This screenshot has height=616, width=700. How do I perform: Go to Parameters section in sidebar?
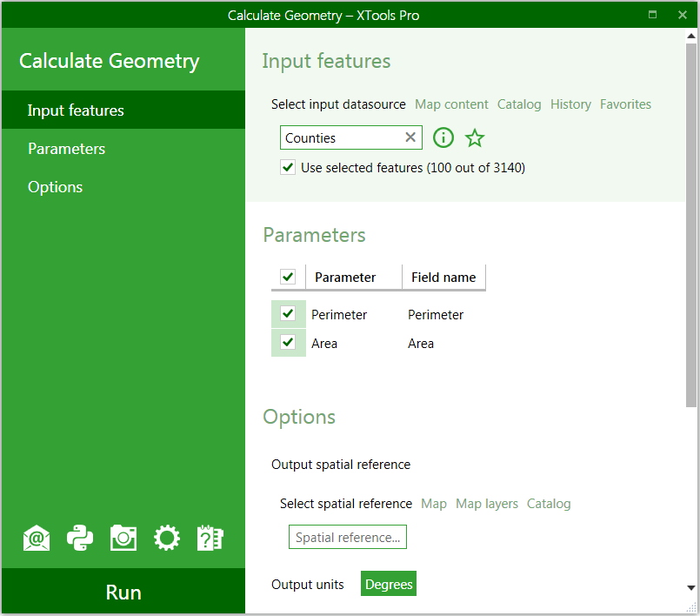(123, 148)
